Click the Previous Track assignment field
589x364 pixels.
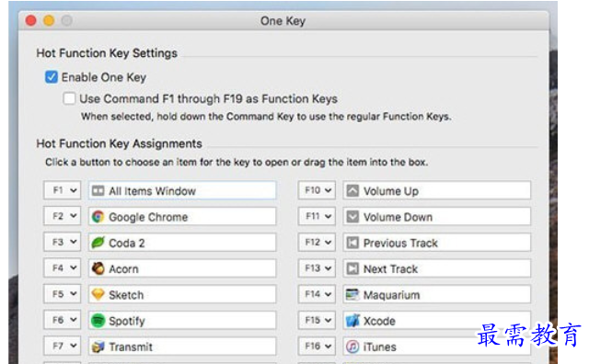(x=437, y=243)
